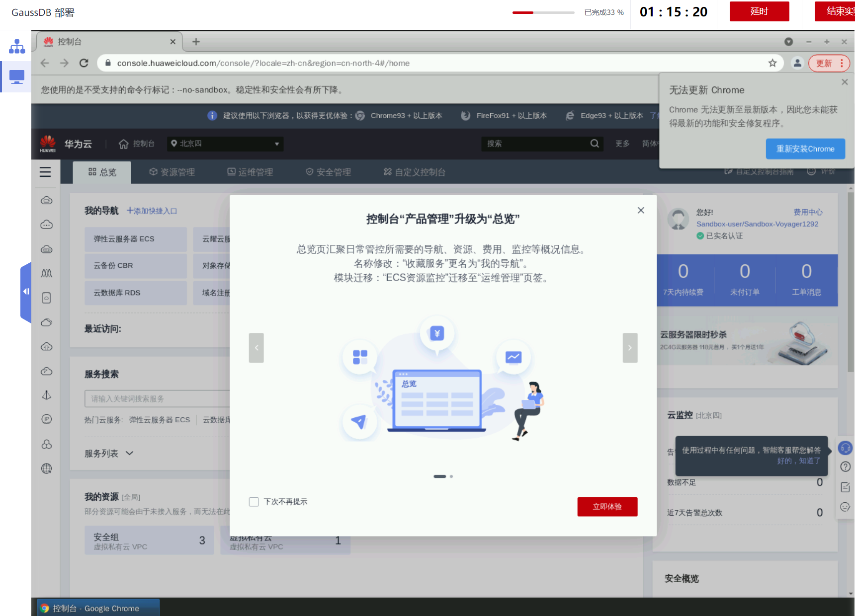This screenshot has width=855, height=616.
Task: Open the Chrome 更新 menu button
Action: coord(829,63)
